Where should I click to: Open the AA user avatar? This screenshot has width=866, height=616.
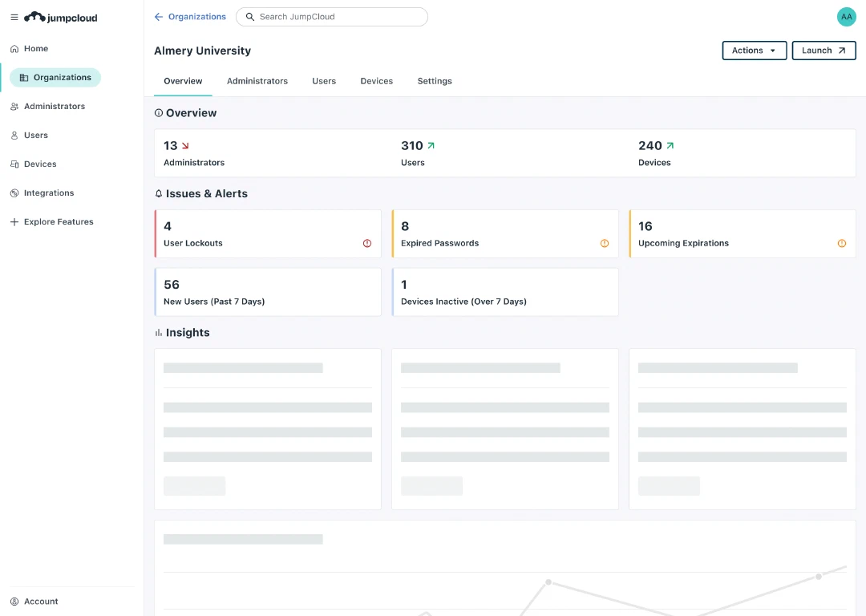[x=846, y=17]
